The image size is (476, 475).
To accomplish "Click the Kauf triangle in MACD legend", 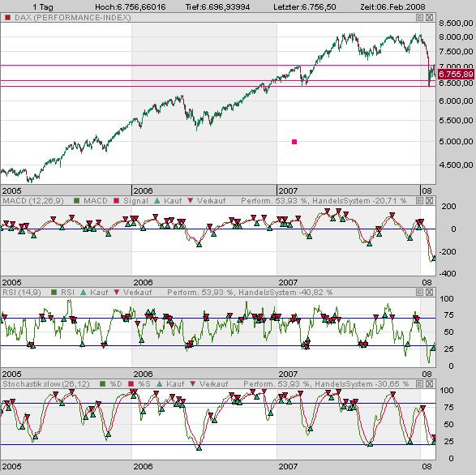I will click(157, 201).
